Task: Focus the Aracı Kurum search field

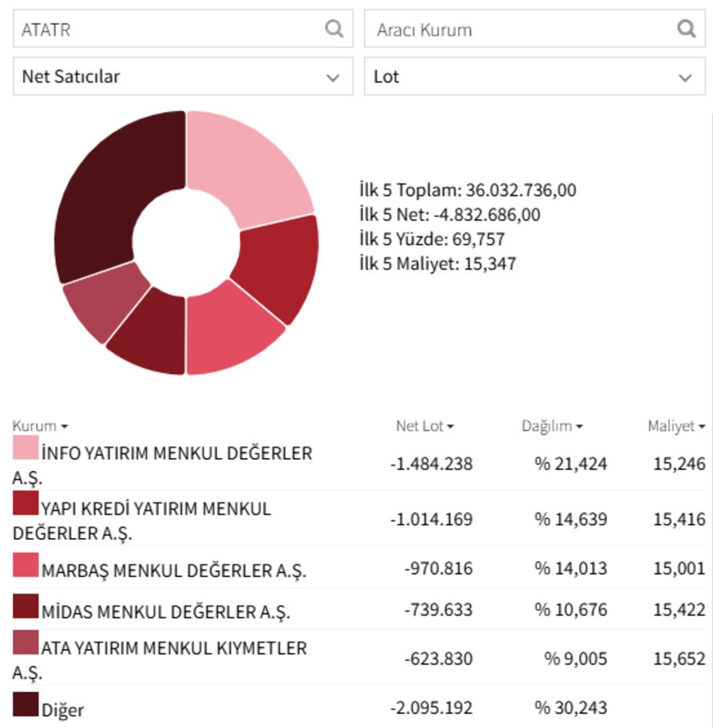Action: [x=522, y=29]
